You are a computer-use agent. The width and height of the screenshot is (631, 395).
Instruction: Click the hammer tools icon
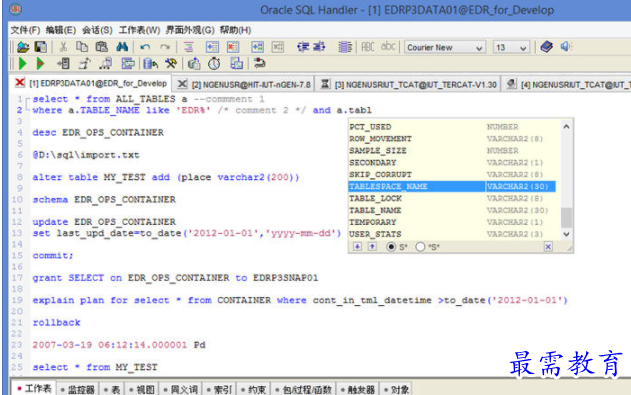[x=171, y=64]
